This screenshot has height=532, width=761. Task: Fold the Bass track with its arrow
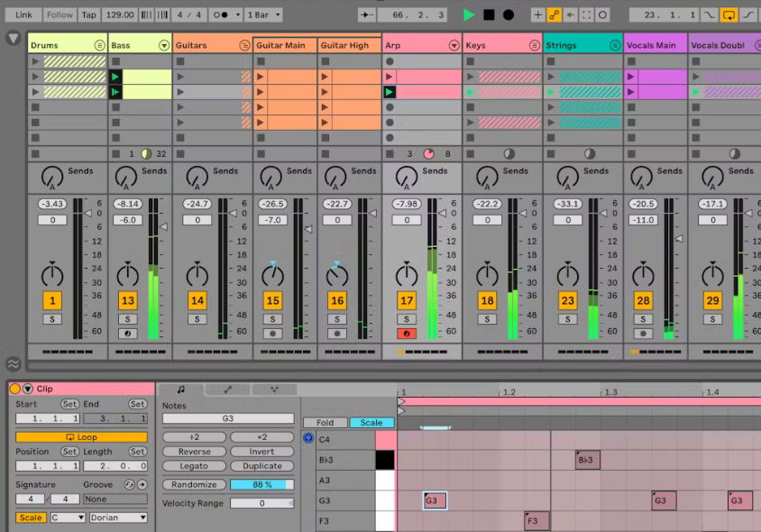pyautogui.click(x=164, y=46)
